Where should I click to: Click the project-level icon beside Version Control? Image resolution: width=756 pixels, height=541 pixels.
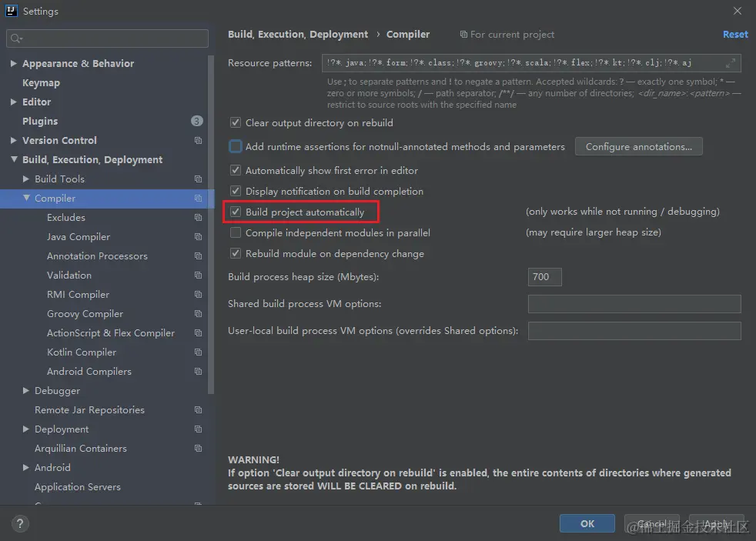[198, 140]
